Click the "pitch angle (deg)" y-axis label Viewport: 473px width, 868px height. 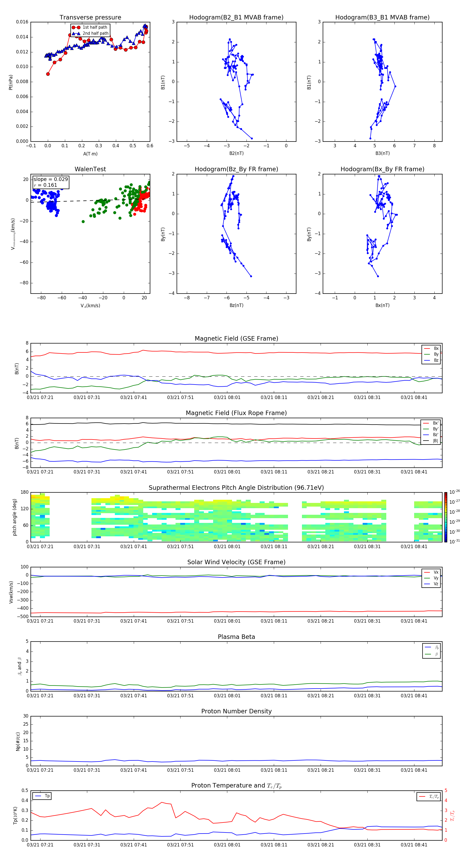pos(14,517)
